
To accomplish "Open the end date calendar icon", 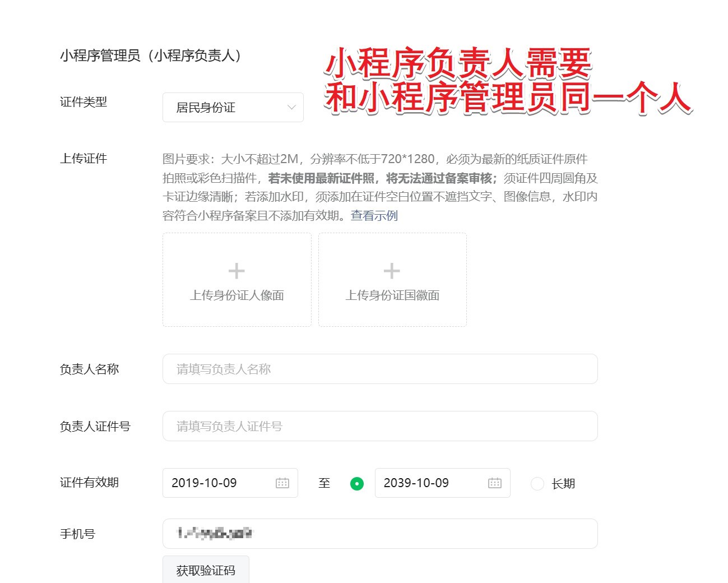I will [x=495, y=483].
